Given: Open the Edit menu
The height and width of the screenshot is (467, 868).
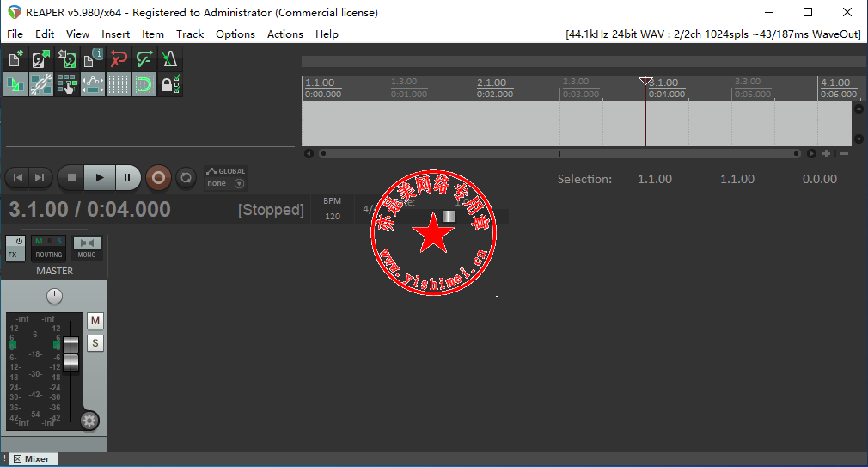Looking at the screenshot, I should tap(45, 34).
